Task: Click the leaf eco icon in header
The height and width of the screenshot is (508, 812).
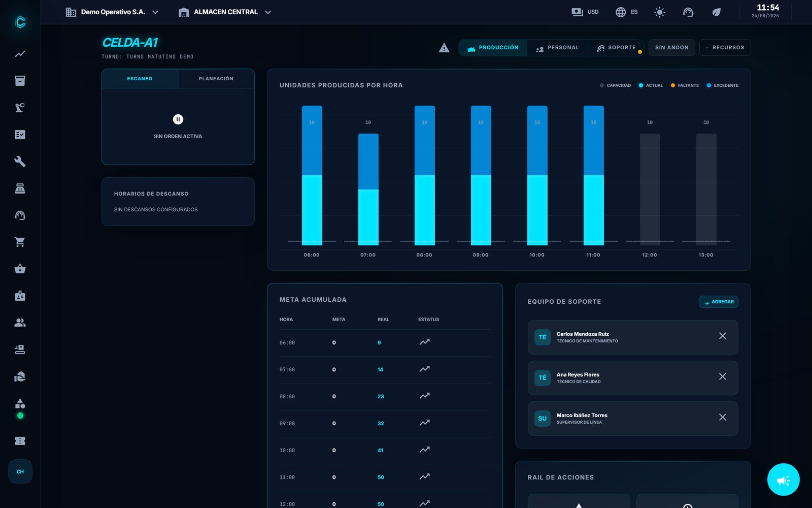Action: (x=716, y=12)
